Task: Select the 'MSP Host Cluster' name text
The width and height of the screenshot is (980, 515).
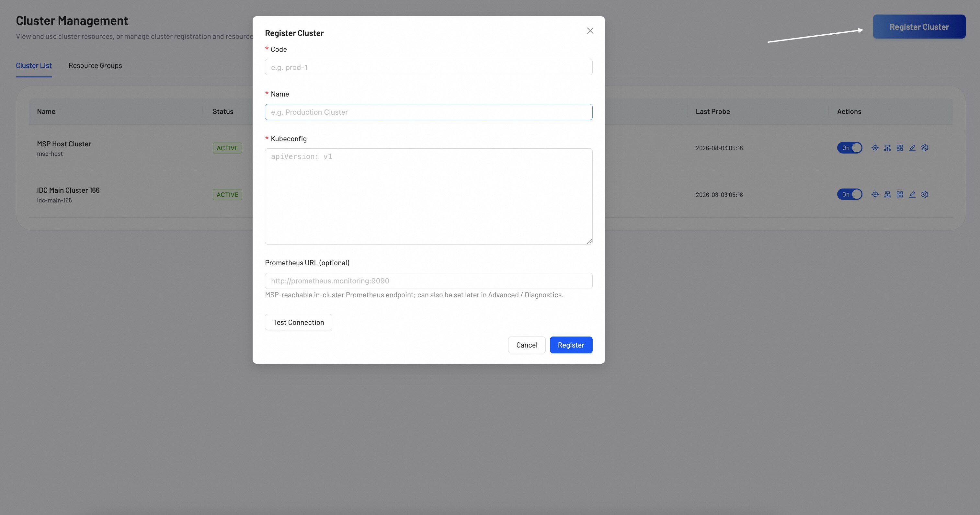Action: click(x=64, y=144)
